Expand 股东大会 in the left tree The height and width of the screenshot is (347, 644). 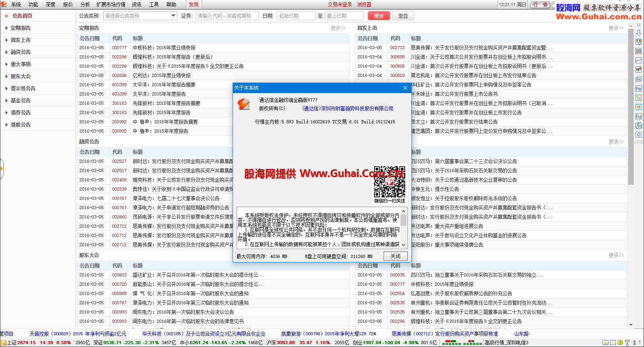coord(6,76)
